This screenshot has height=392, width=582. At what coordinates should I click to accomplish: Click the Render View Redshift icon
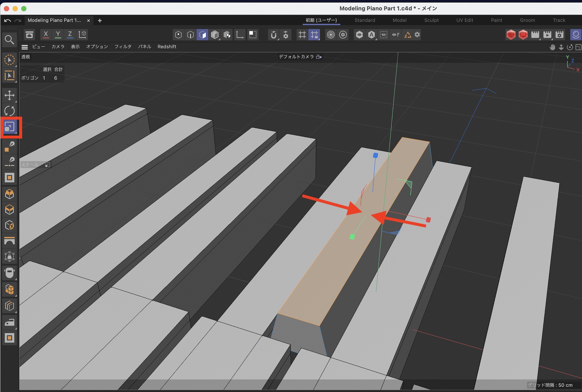(x=511, y=35)
